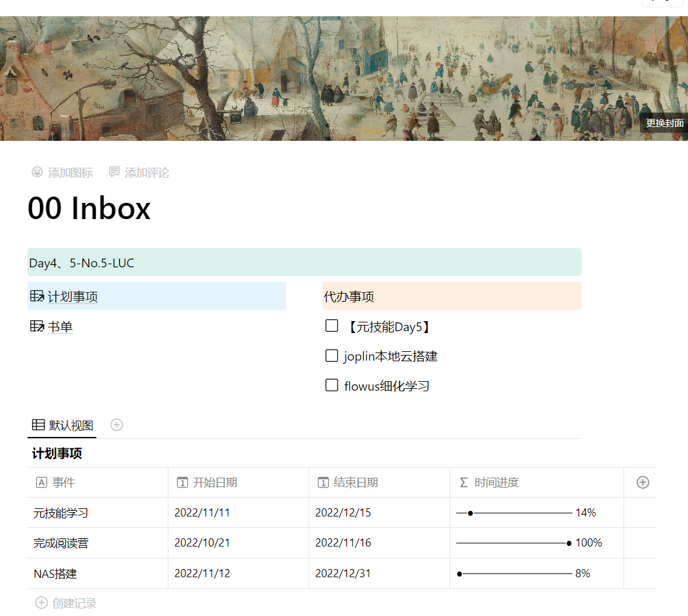Click the 【元技能Day5】 to-do text
The image size is (688, 616).
389,327
